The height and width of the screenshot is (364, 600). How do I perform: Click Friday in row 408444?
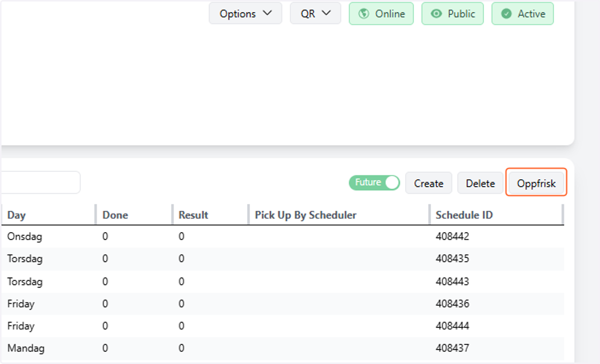[20, 326]
